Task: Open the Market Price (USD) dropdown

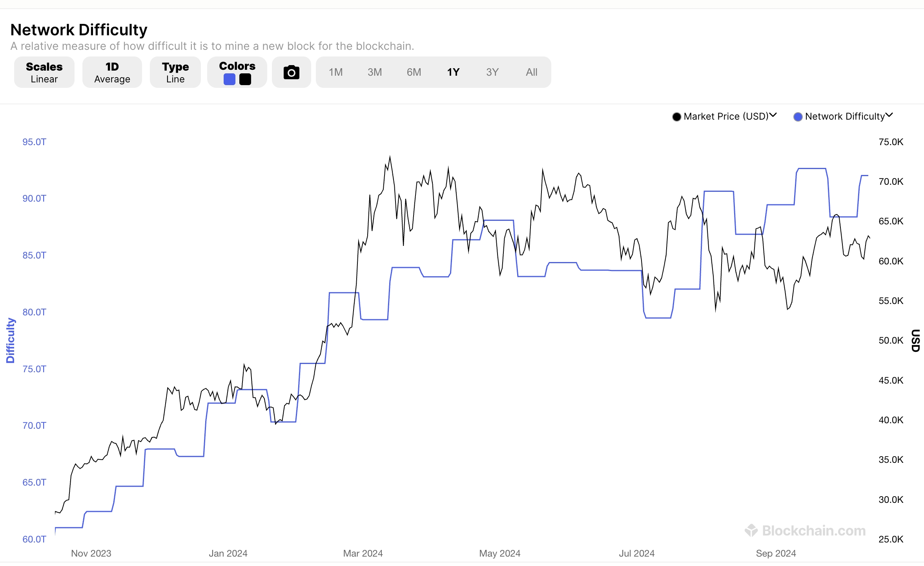Action: click(773, 116)
